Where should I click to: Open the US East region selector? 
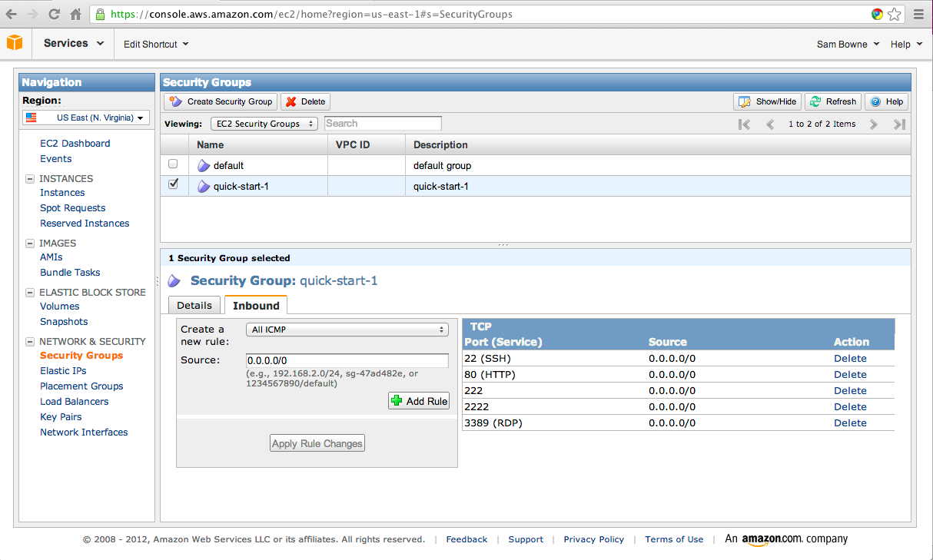(86, 118)
